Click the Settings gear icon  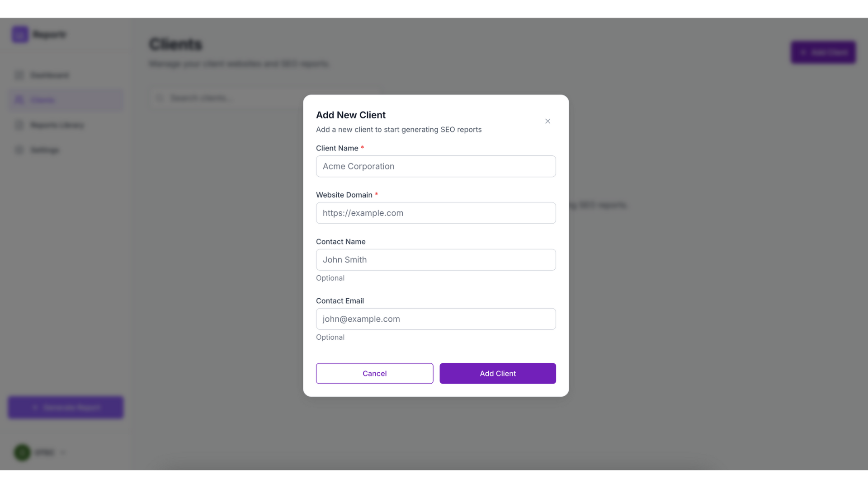click(x=19, y=150)
